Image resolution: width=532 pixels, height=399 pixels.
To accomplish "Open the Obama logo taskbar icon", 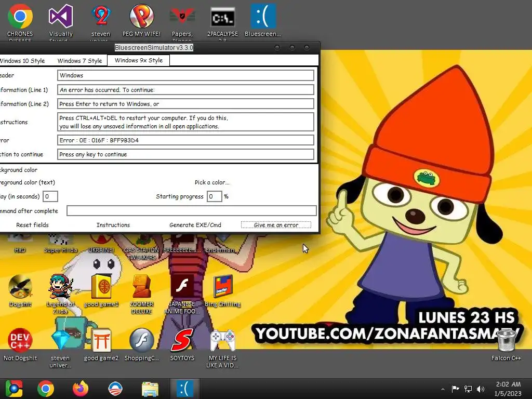I will click(115, 389).
